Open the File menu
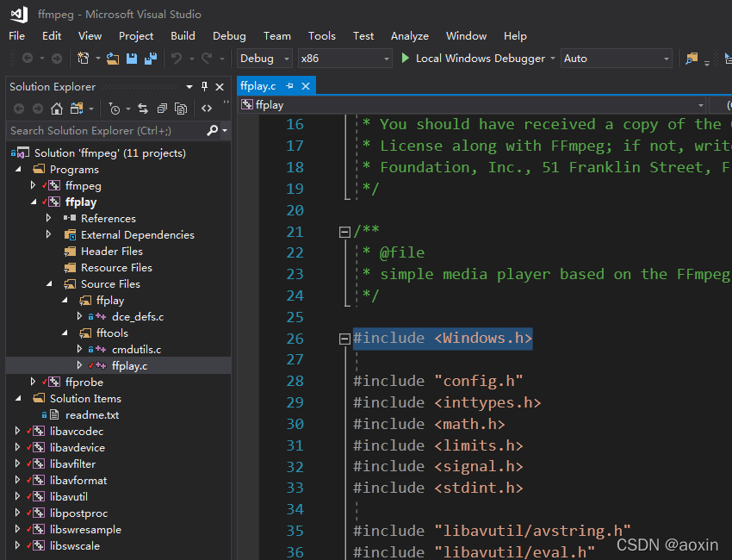Screen dimensions: 732x560 point(17,36)
